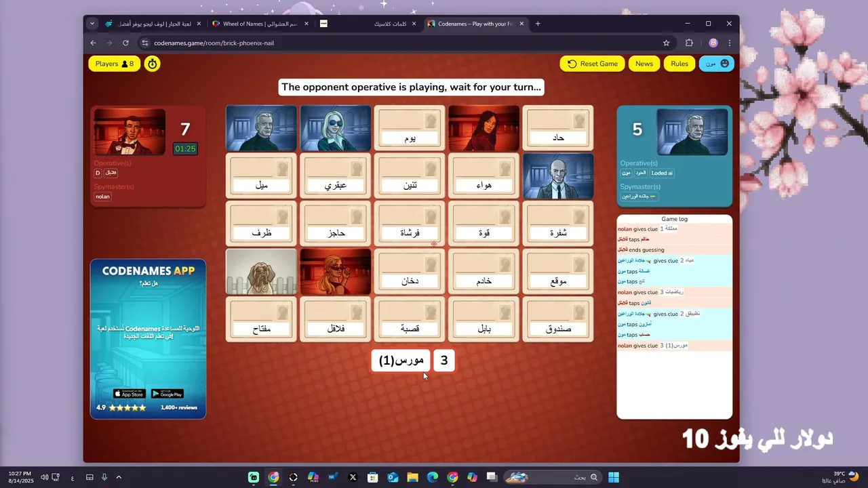Click the address bar URL

214,43
